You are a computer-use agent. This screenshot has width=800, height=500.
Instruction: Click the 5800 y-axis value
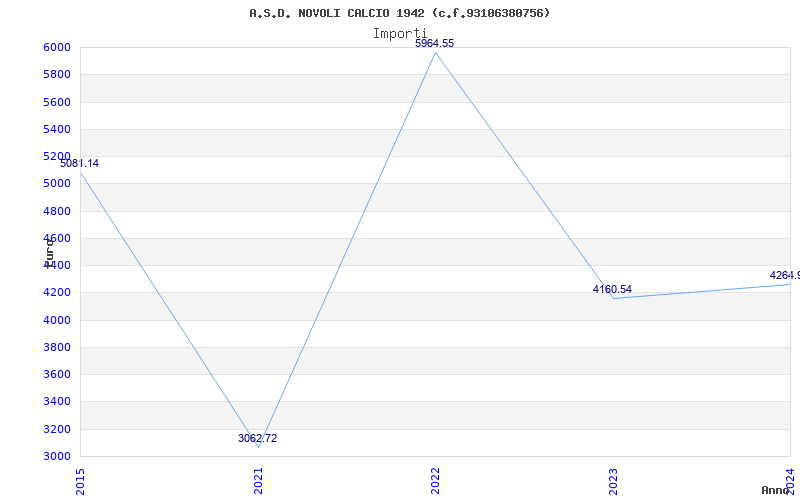tap(57, 74)
